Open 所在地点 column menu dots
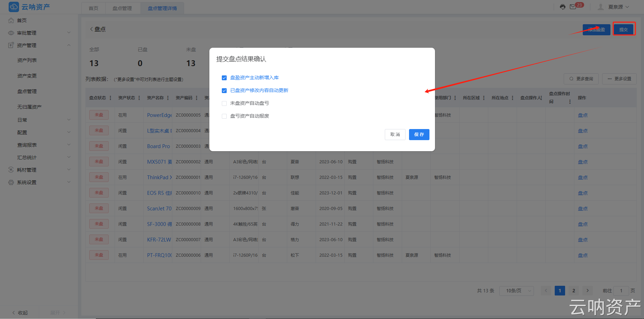Image resolution: width=644 pixels, height=319 pixels. tap(513, 98)
